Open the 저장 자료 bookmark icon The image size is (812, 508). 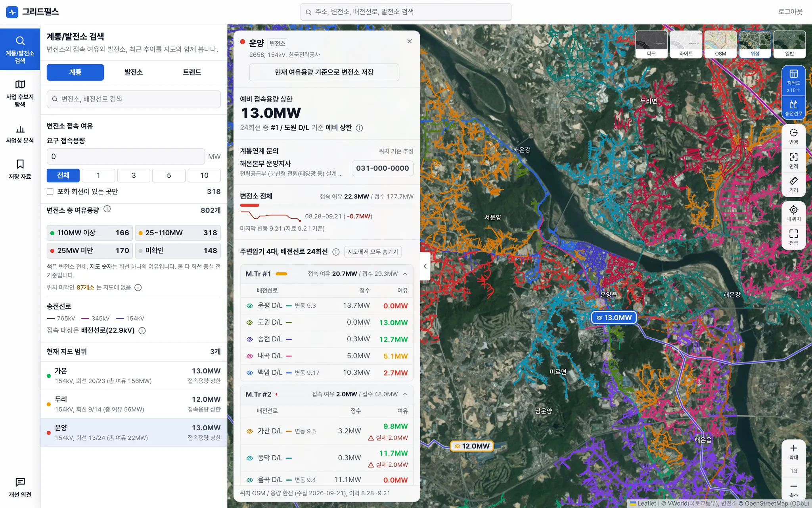coord(20,169)
